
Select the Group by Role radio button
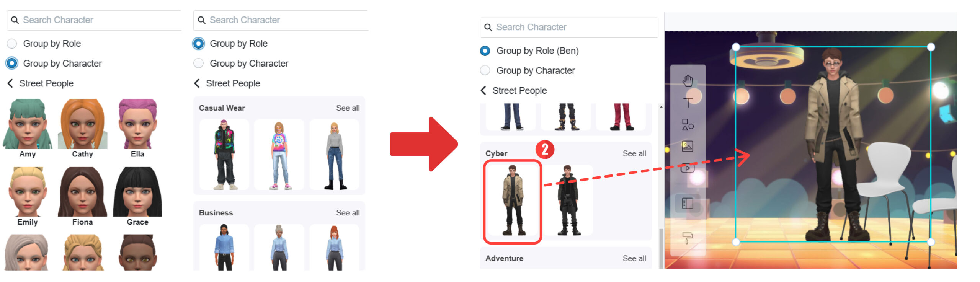(x=199, y=43)
